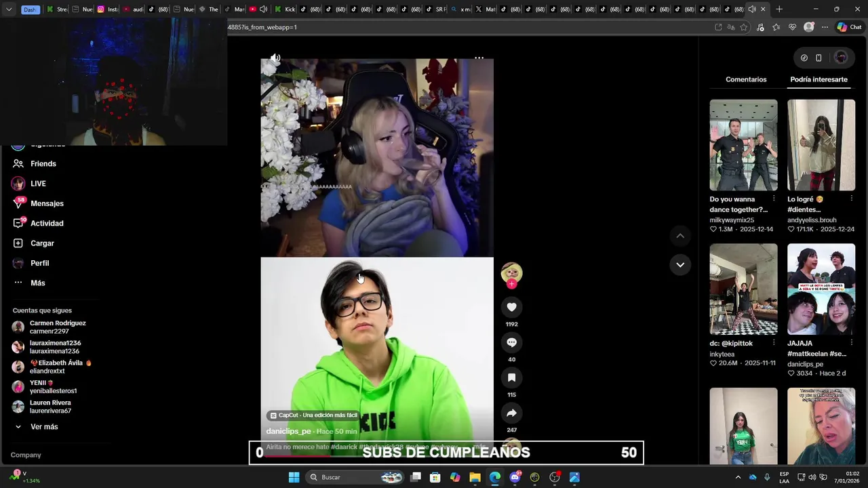Switch to the Podría interesarte tab
This screenshot has width=868, height=488.
point(818,79)
